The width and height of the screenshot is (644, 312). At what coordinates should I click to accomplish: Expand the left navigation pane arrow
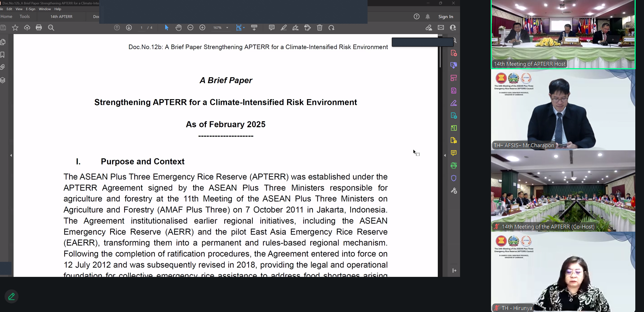click(x=11, y=155)
